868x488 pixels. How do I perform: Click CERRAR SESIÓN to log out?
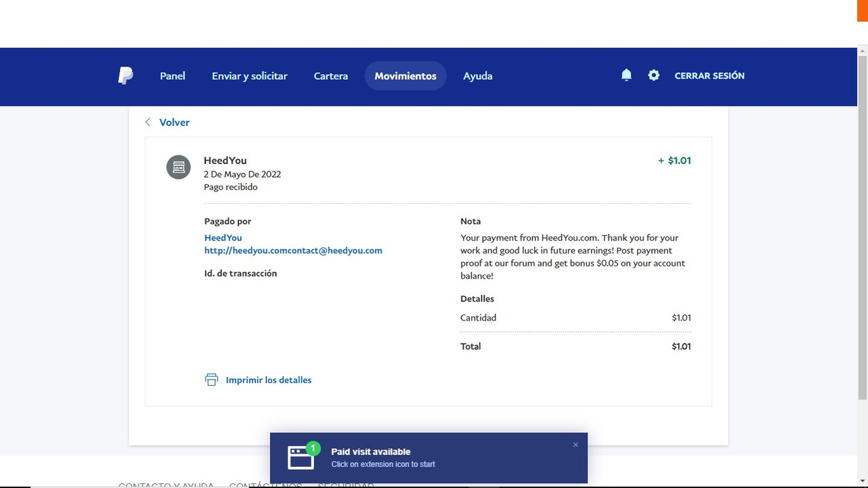tap(709, 76)
